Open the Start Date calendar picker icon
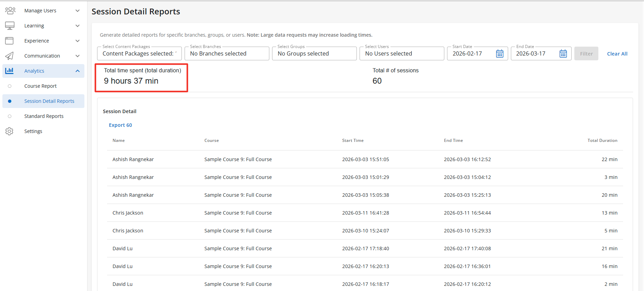Screen dimensions: 644x291 pos(500,54)
